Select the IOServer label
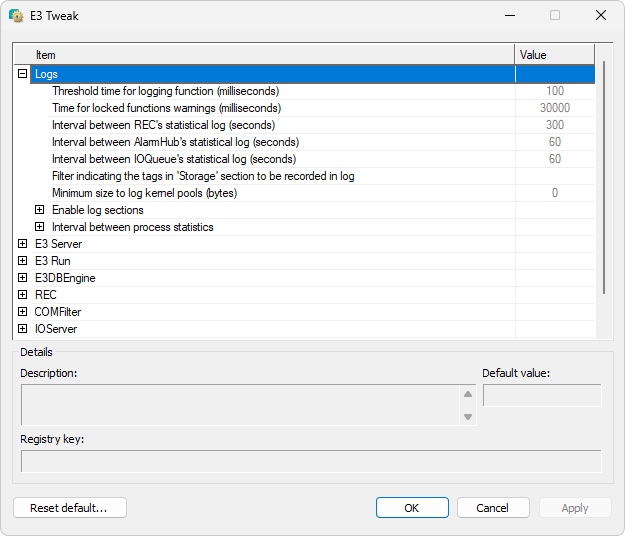The height and width of the screenshot is (536, 625). pos(56,329)
